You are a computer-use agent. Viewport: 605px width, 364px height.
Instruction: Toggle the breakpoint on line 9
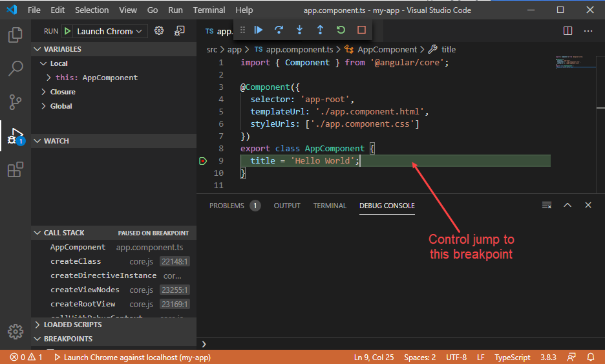click(203, 161)
